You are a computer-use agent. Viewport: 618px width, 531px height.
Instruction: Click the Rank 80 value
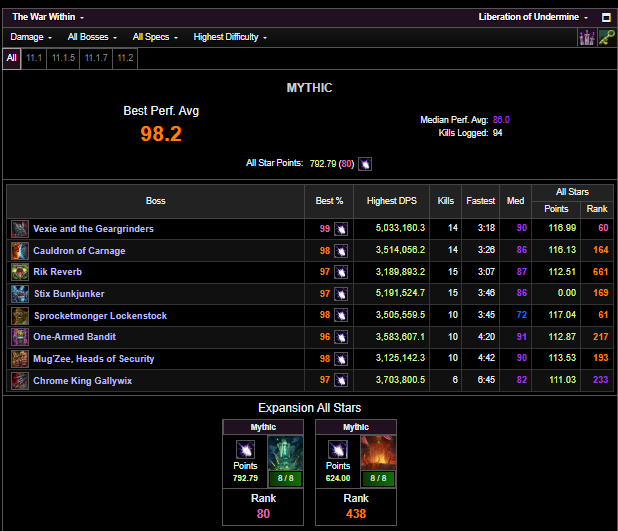263,514
